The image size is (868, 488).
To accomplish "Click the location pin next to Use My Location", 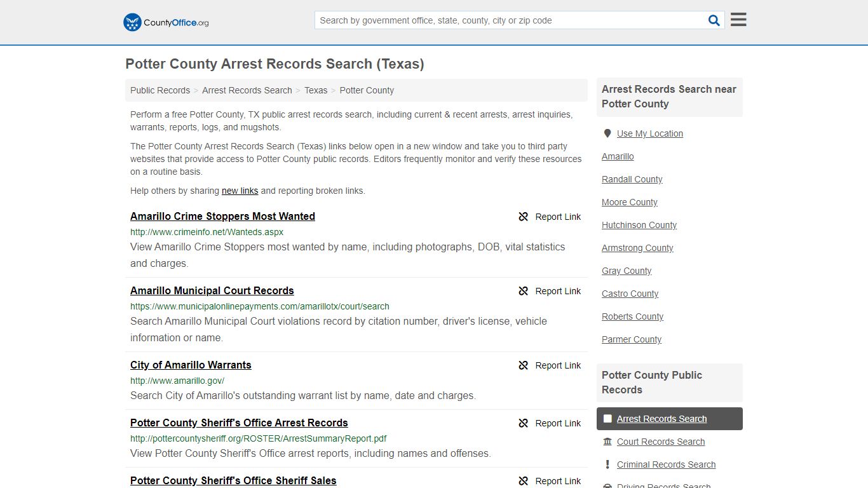I will coord(607,133).
